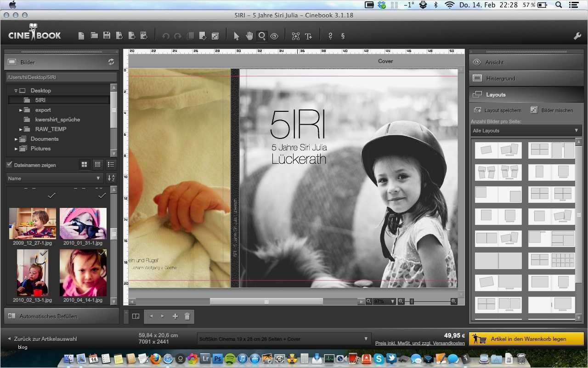Screen dimensions: 588x368
Task: Save the project with the floppy disk icon
Action: (x=107, y=36)
